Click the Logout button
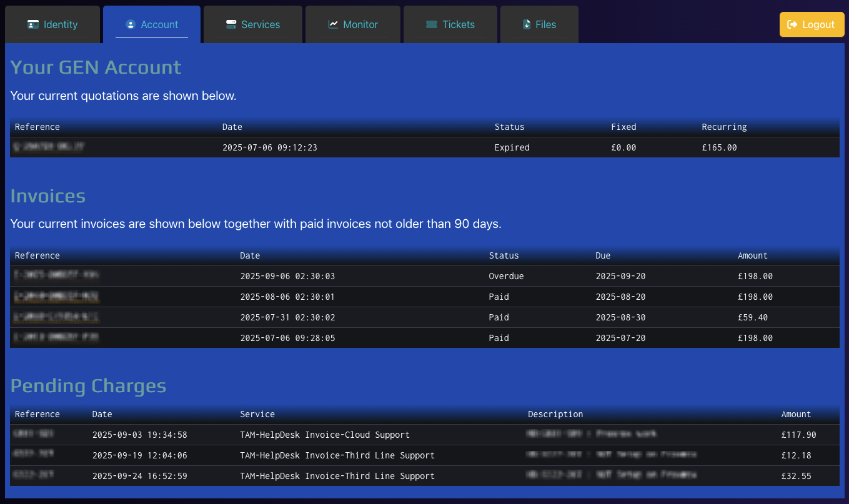This screenshot has width=849, height=504. tap(812, 24)
